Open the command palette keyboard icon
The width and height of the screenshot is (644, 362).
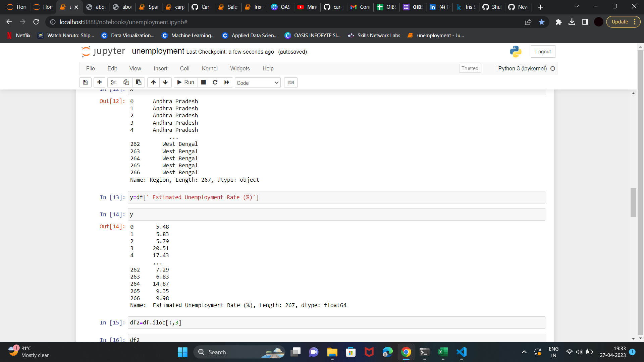(290, 82)
